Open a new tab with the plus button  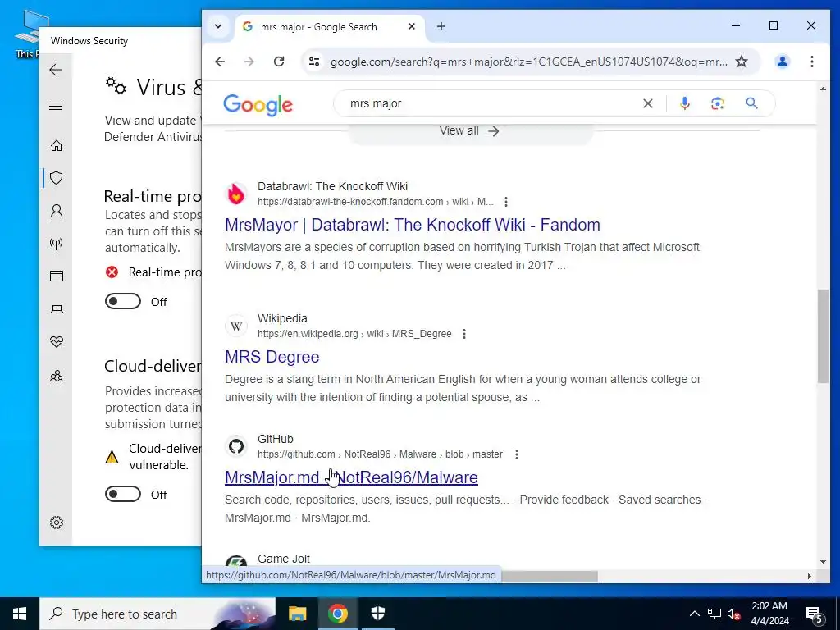(x=441, y=26)
